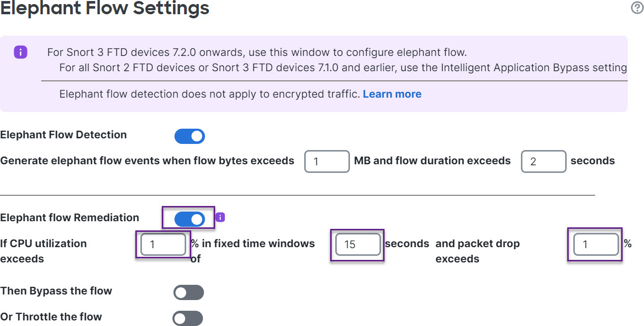Click the Then Bypass the flow label
Screen dimensions: 644x326
click(56, 291)
